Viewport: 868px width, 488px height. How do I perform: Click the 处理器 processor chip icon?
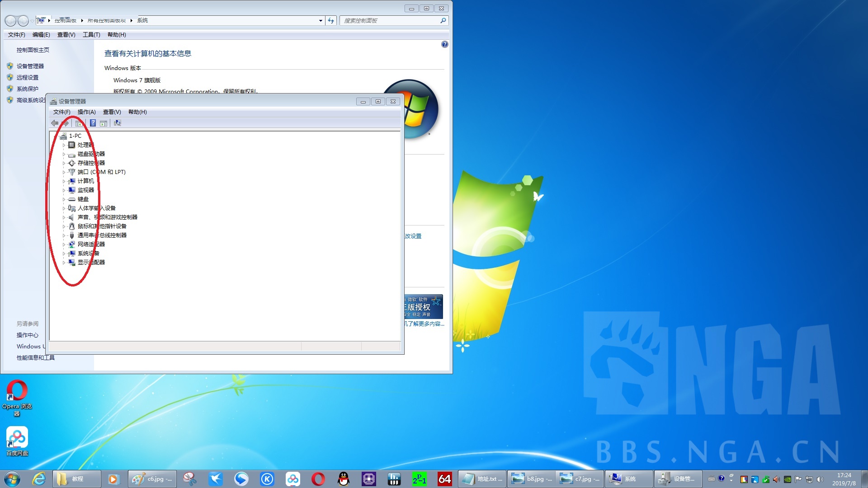coord(71,145)
